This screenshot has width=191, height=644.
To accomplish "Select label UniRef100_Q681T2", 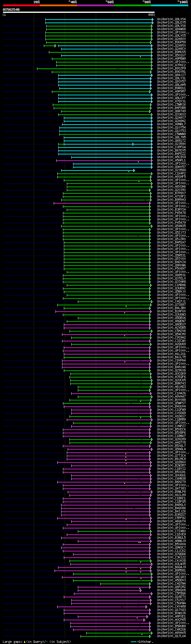I will click(x=171, y=141).
